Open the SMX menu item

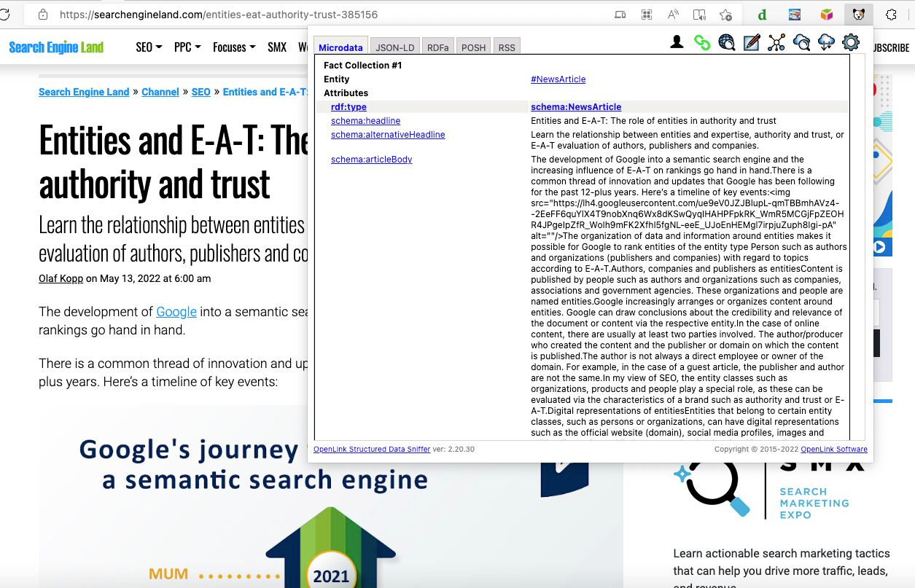click(277, 47)
